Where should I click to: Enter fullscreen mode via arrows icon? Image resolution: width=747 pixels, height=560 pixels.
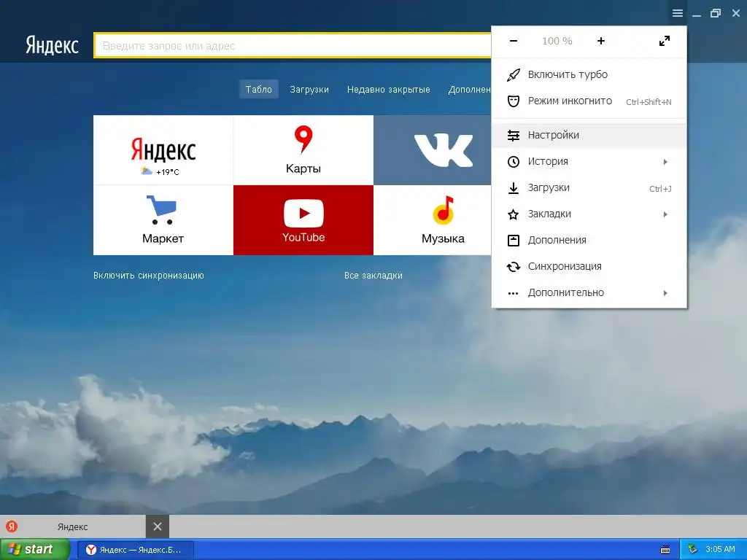click(x=664, y=41)
